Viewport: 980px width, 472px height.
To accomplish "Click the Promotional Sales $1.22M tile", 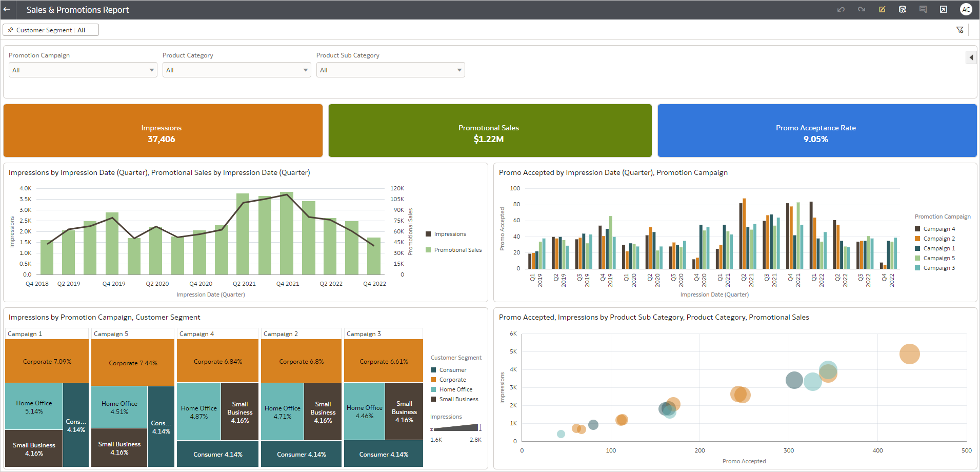I will click(489, 130).
